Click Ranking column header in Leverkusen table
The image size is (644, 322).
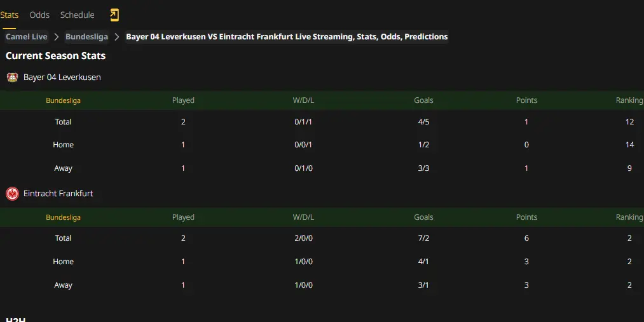[629, 100]
